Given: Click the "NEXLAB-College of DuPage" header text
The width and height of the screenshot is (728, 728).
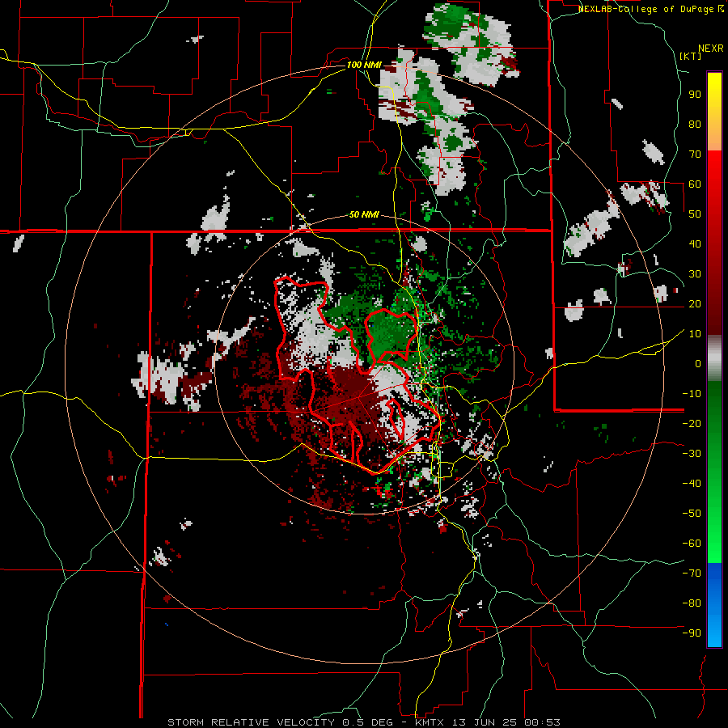Looking at the screenshot, I should tap(645, 9).
